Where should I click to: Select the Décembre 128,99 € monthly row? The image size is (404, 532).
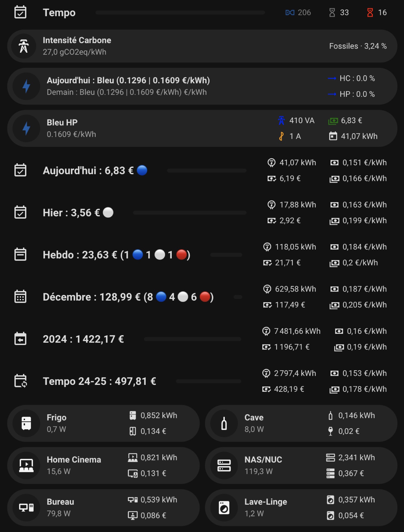(202, 297)
